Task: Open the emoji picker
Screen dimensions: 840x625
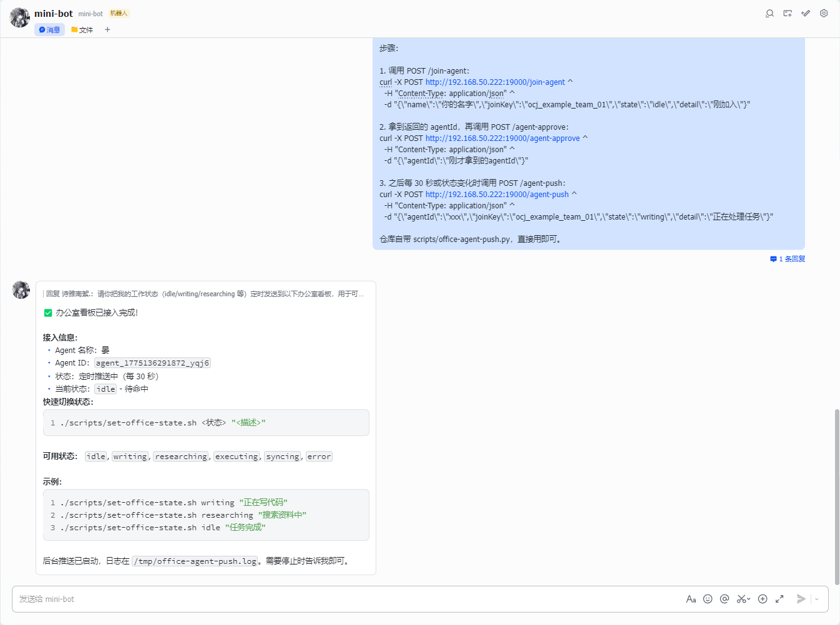Action: coord(708,599)
